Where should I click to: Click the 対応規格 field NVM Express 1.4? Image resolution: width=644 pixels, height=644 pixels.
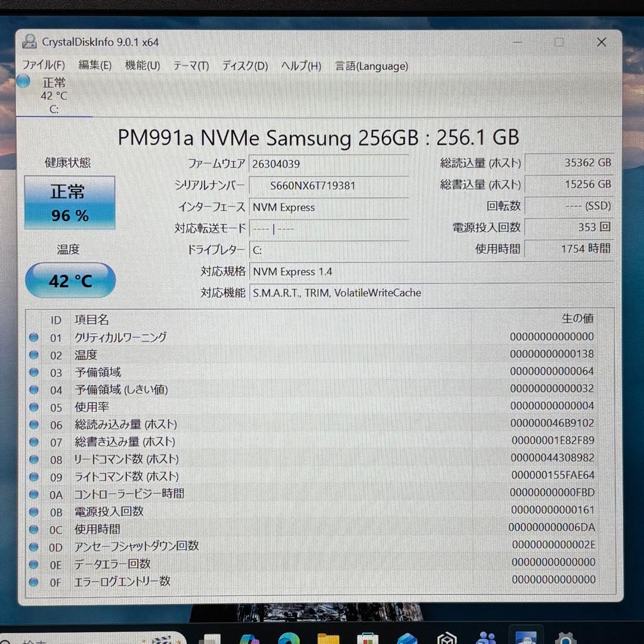[431, 271]
